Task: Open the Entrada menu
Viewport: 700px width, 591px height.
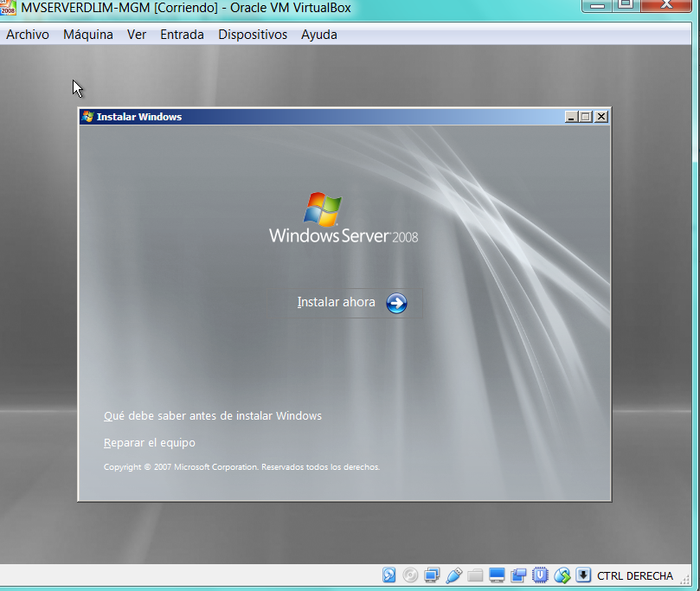Action: (182, 35)
